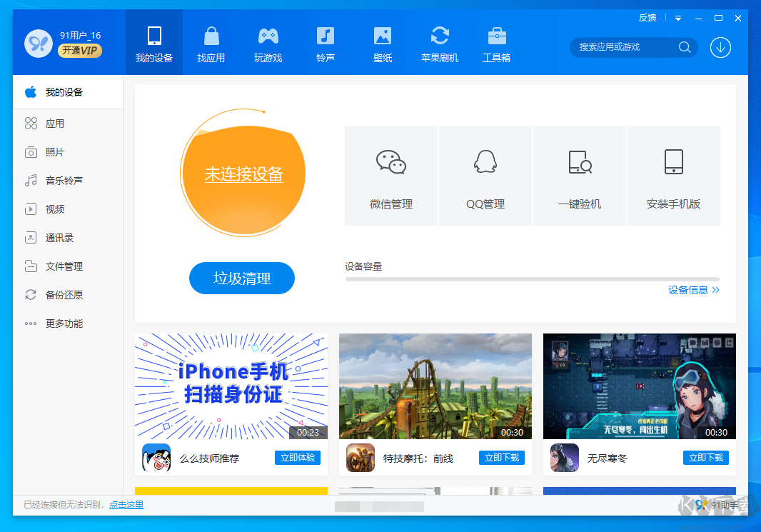Click the 设备容量 capacity progress bar

(533, 279)
